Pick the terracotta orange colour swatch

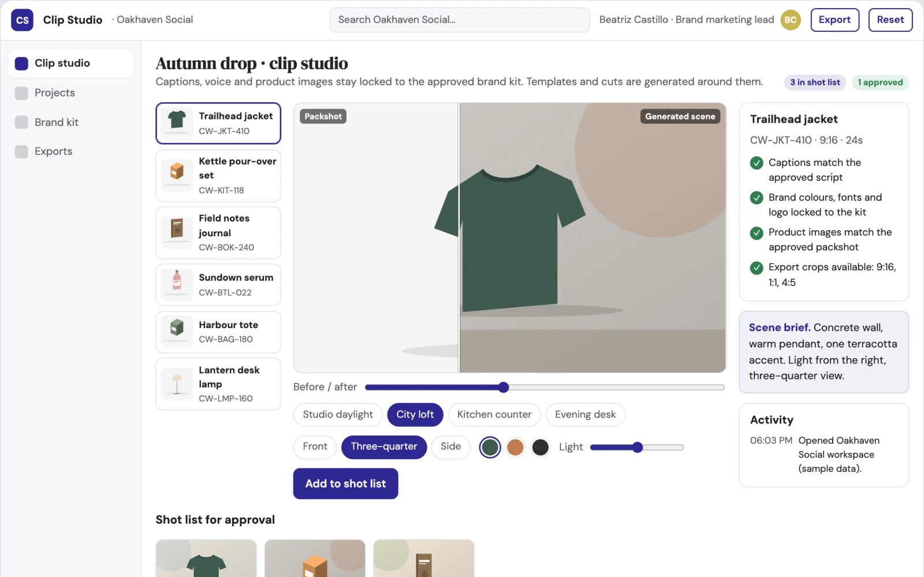coord(515,447)
